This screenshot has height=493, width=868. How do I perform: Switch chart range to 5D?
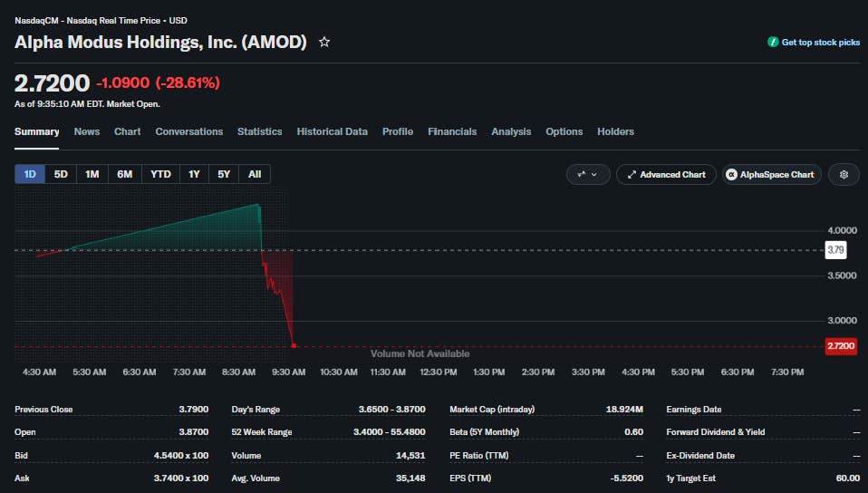61,174
